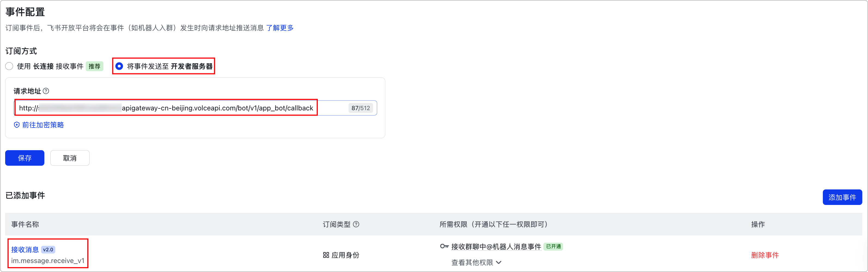Viewport: 868px width, 272px height.
Task: Click the 已添加事件 section heading
Action: [25, 196]
